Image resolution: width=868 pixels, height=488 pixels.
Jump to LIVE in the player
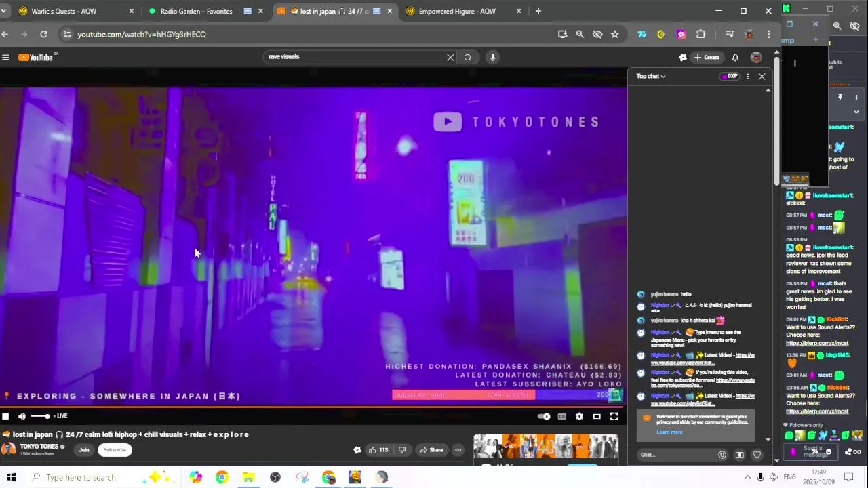[60, 416]
